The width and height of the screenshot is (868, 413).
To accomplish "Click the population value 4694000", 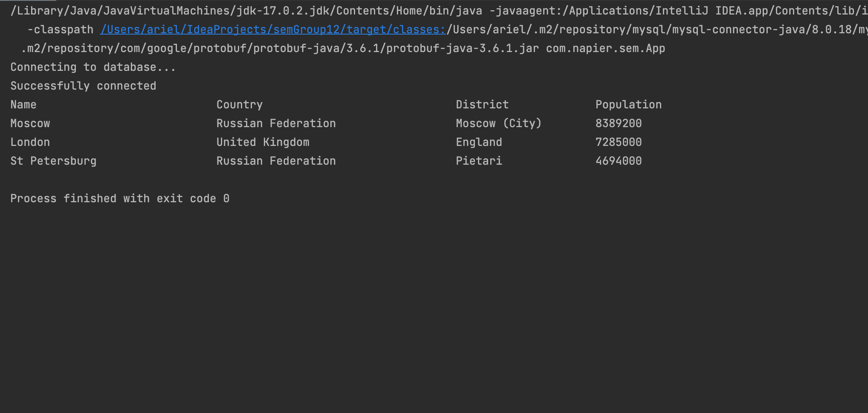I will [619, 161].
